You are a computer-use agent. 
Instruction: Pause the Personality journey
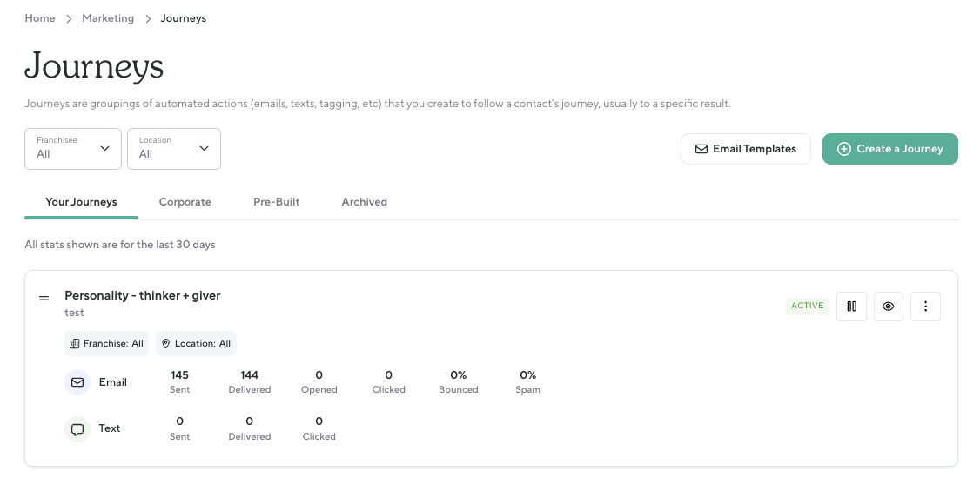[851, 307]
